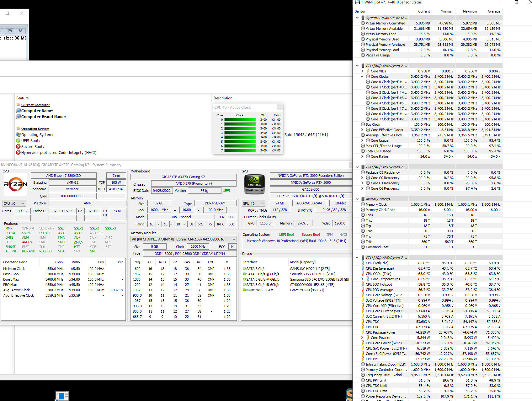Click the clock icon beside Tcas
This screenshot has height=401, width=532.
click(363, 215)
